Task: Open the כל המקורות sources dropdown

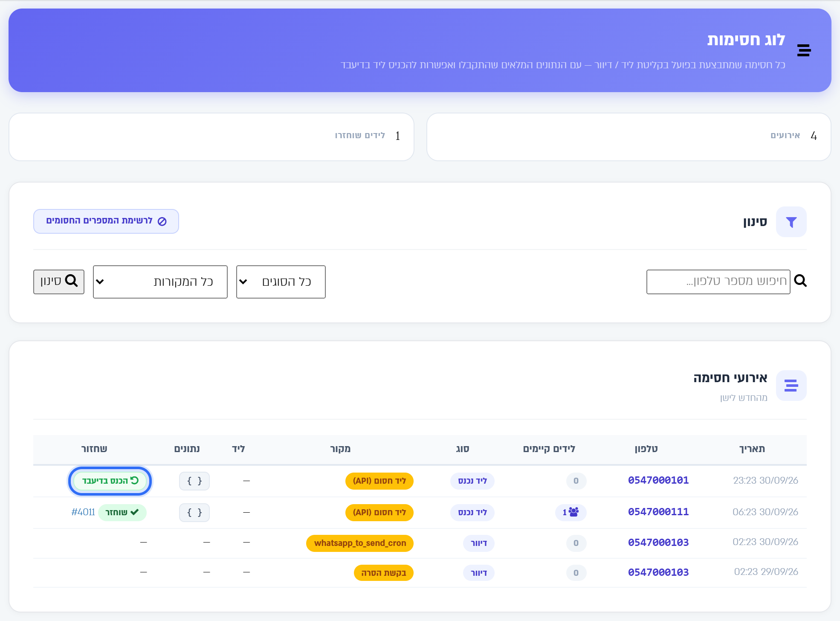Action: tap(160, 282)
